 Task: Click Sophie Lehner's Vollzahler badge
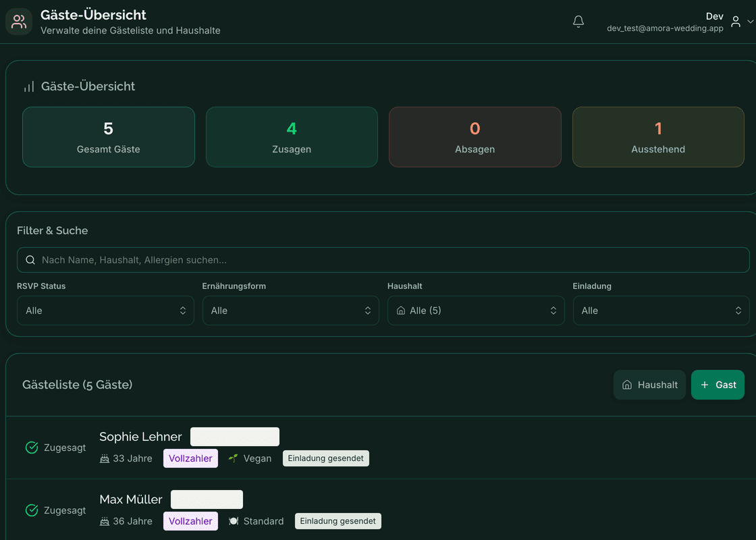pyautogui.click(x=190, y=458)
